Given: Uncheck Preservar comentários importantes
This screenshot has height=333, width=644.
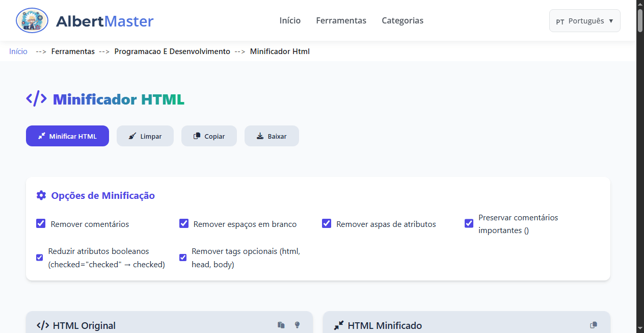Looking at the screenshot, I should 469,223.
